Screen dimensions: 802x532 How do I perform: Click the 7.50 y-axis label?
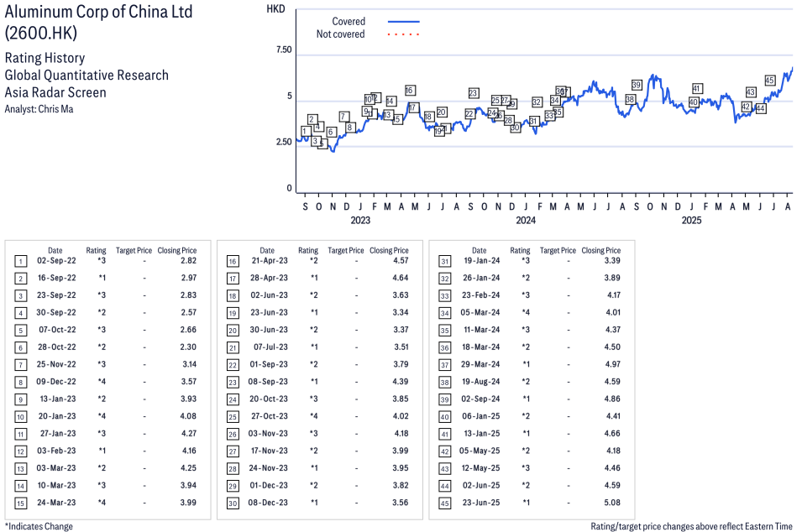pos(284,50)
